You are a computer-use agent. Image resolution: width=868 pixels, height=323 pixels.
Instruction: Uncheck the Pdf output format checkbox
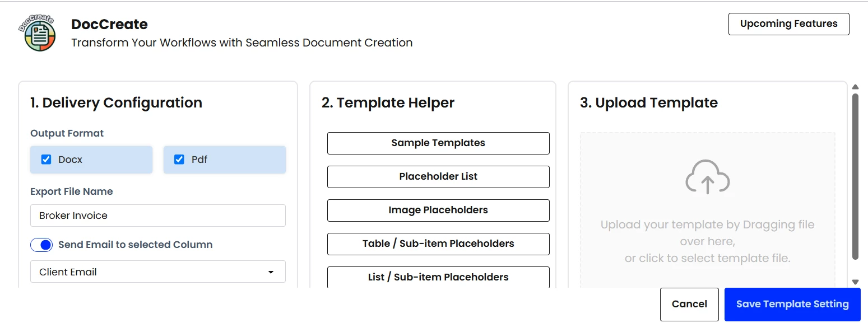click(179, 160)
